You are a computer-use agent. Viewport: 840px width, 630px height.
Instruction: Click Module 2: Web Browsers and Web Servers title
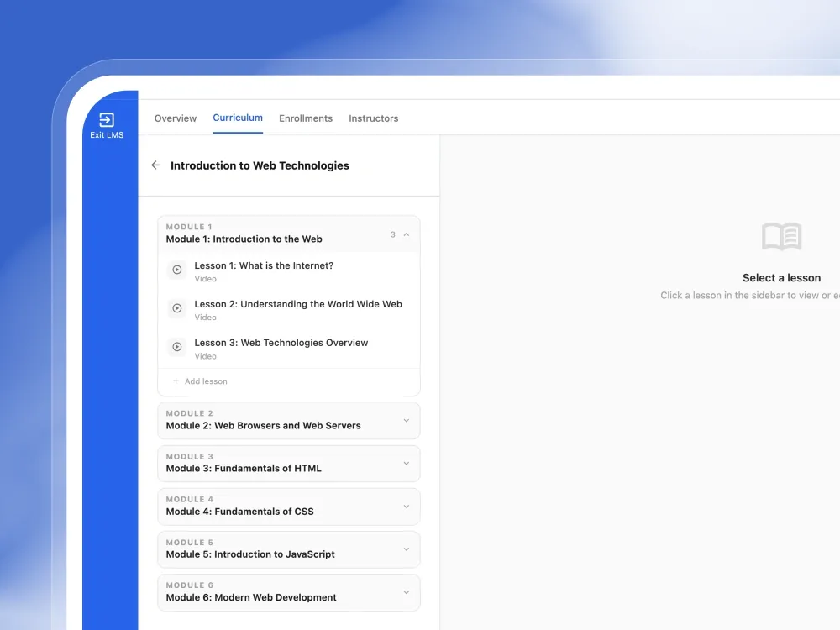pyautogui.click(x=263, y=425)
